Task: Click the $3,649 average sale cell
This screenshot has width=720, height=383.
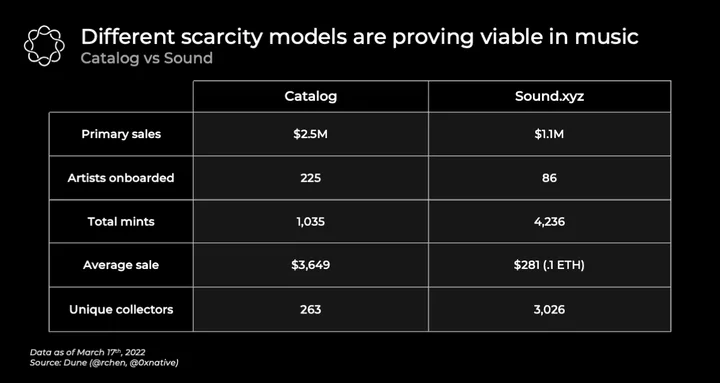Action: tap(311, 265)
